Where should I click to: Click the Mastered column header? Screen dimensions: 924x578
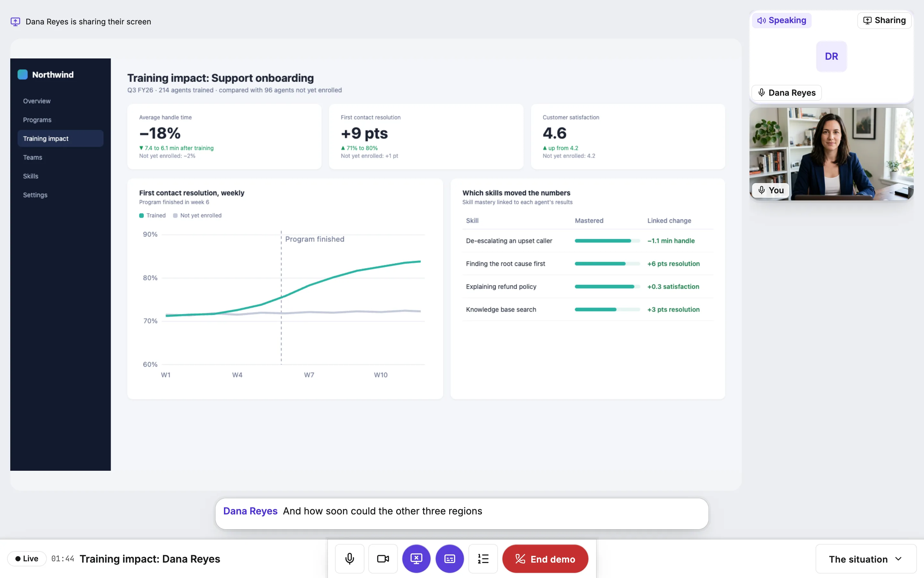(x=589, y=221)
